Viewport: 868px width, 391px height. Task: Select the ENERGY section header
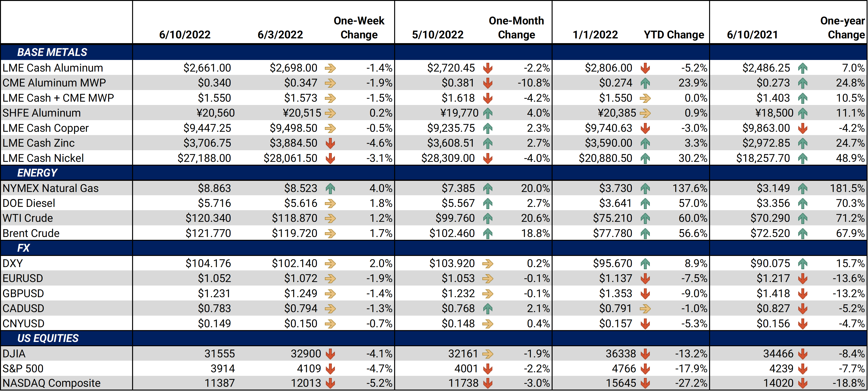tap(37, 173)
